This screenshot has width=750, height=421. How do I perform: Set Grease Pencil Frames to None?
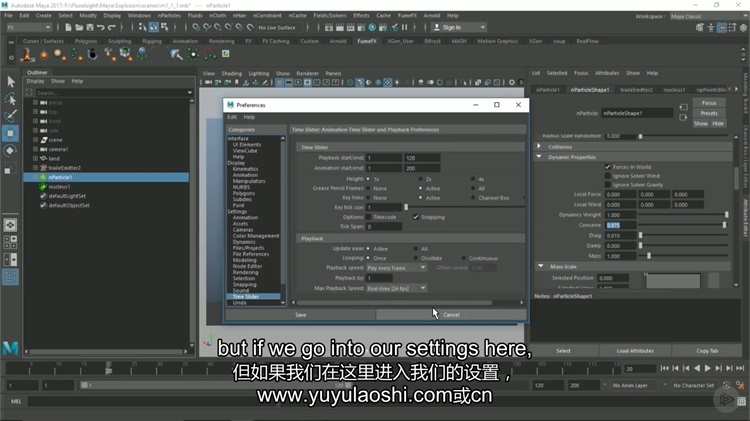(x=368, y=188)
